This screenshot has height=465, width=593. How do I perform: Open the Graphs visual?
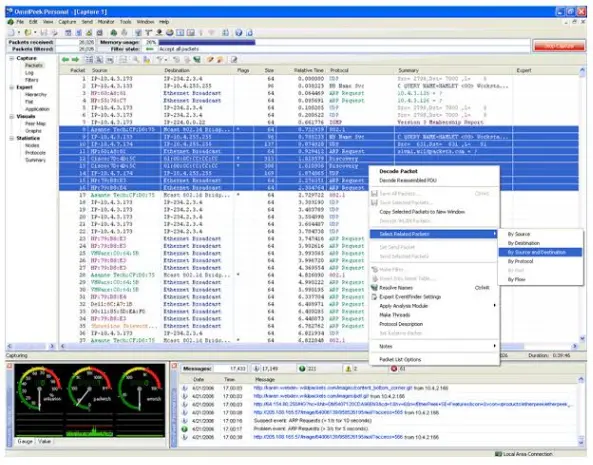click(x=33, y=131)
